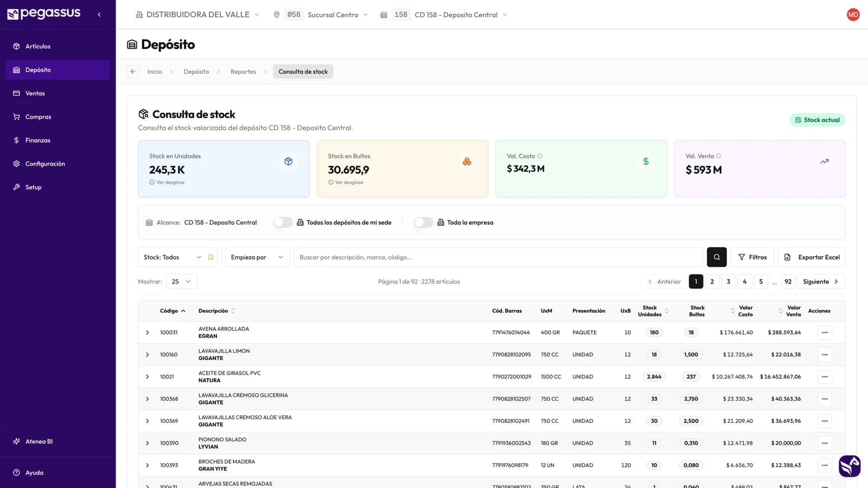This screenshot has height=488, width=868.
Task: Go to page 92 in pagination
Action: pyautogui.click(x=788, y=281)
